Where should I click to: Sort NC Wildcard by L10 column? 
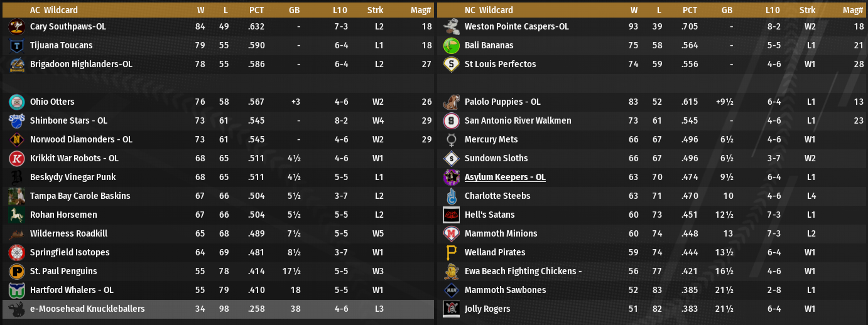(x=773, y=10)
